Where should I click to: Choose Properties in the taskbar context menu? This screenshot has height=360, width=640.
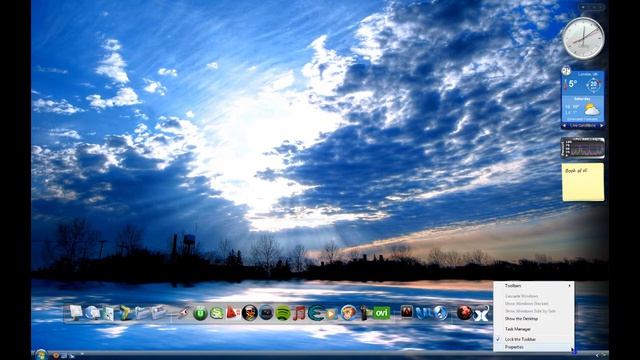(514, 347)
